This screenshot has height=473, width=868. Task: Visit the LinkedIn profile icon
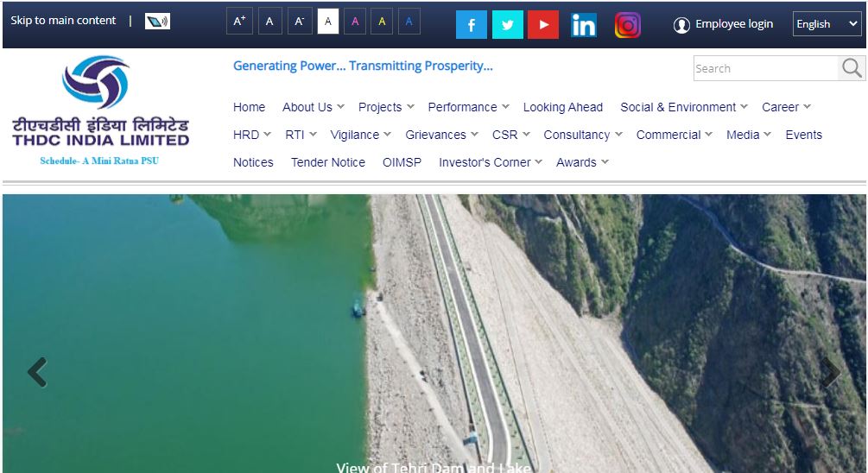(584, 25)
